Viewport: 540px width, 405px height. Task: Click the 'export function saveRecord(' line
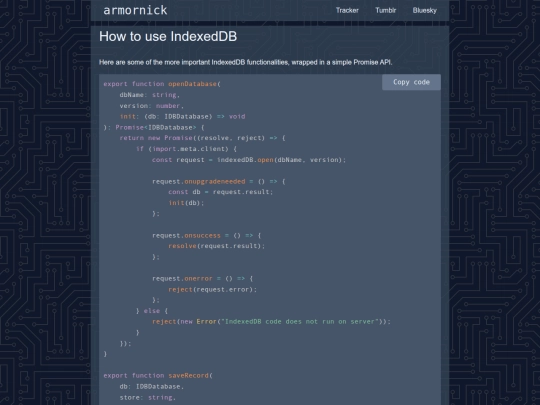click(158, 376)
